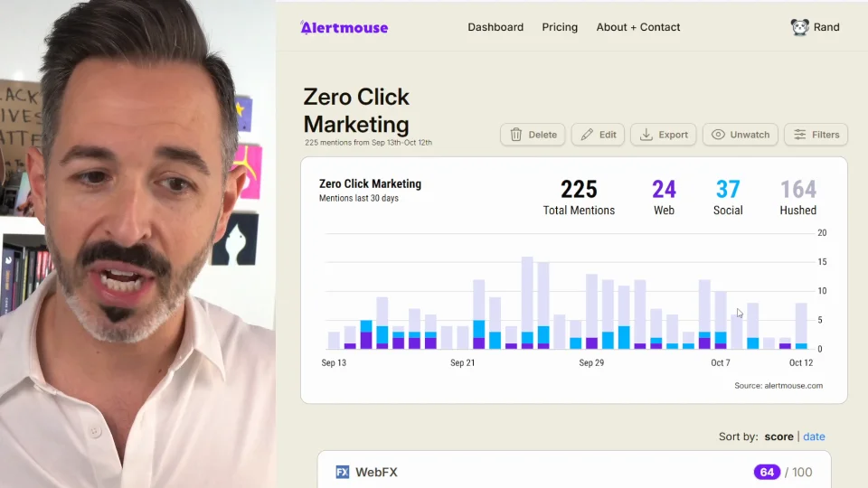Click the WebFX favicon icon
Screen dimensions: 868x488
pos(343,472)
